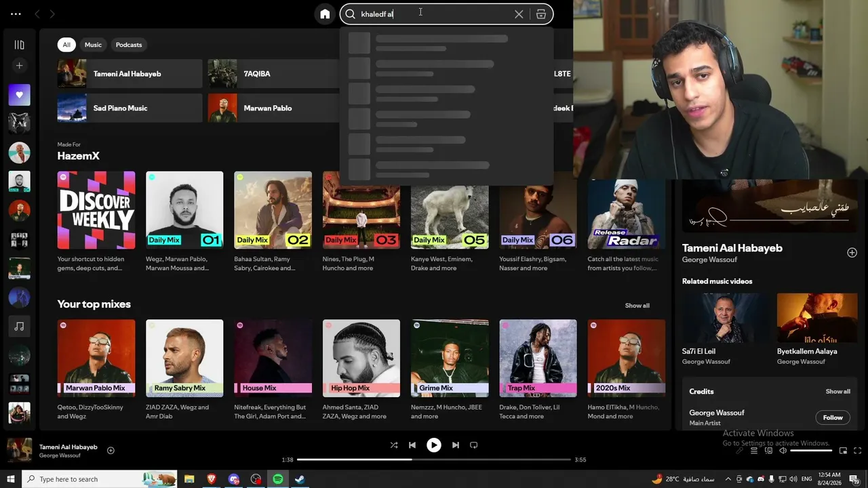This screenshot has width=868, height=488.
Task: Play the current track
Action: pyautogui.click(x=434, y=445)
